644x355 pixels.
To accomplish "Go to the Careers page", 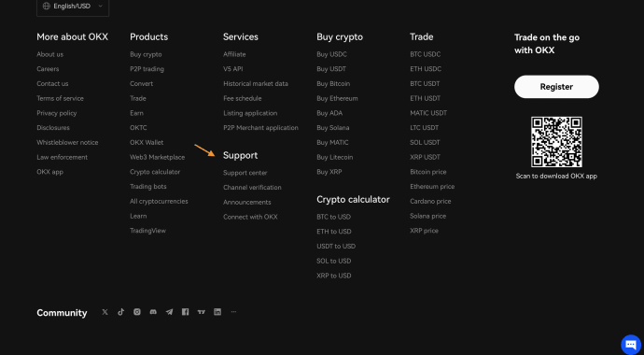I will click(x=48, y=69).
